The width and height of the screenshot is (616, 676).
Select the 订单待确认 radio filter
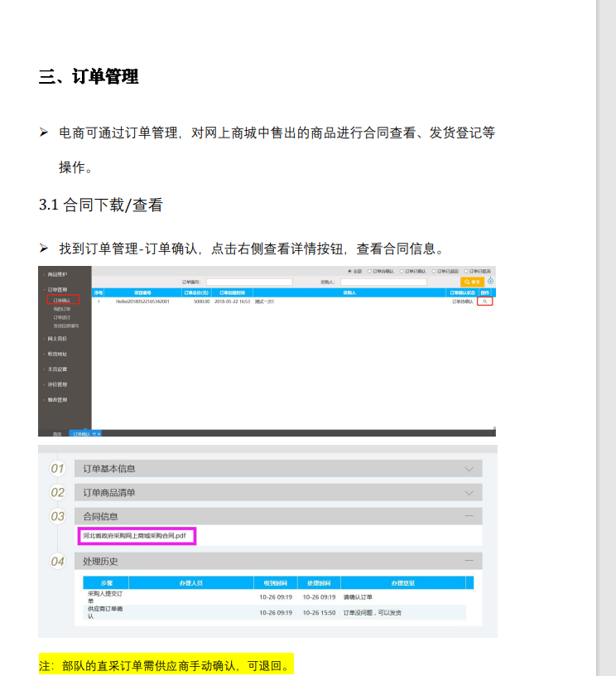point(369,271)
